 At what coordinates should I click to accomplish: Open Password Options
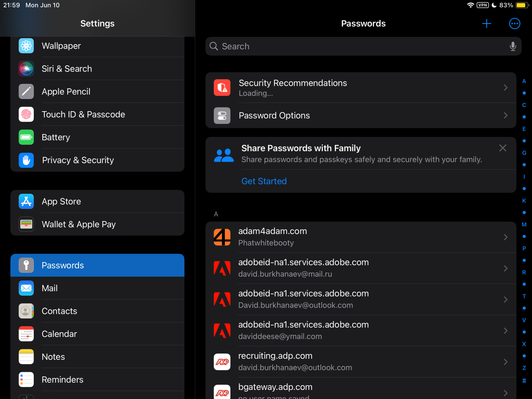[361, 115]
